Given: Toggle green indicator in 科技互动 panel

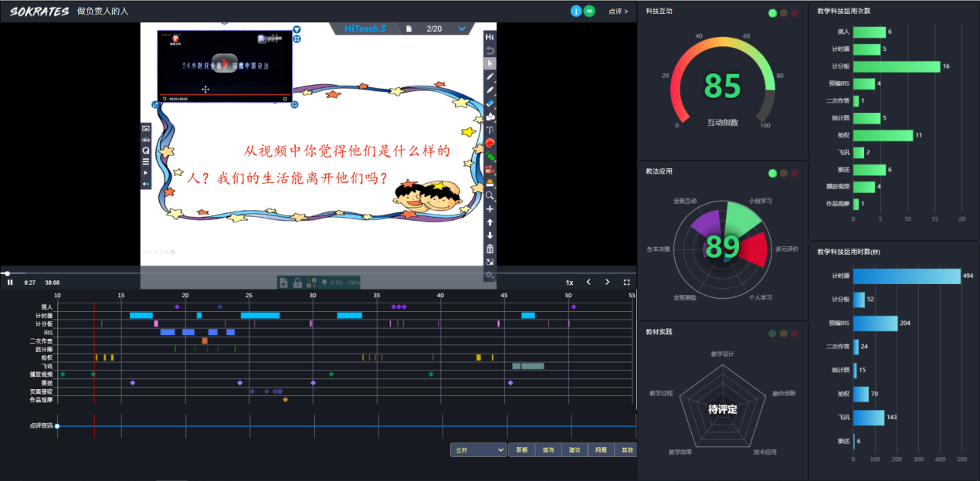Looking at the screenshot, I should click(x=772, y=13).
